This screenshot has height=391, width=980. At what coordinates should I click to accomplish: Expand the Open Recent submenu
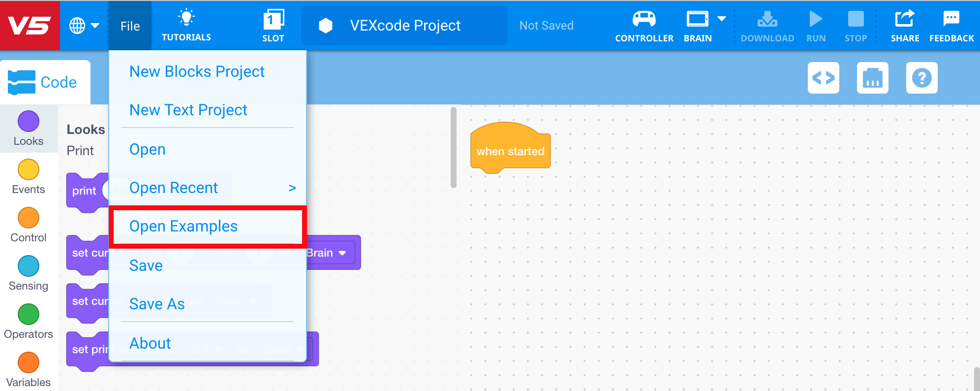174,188
